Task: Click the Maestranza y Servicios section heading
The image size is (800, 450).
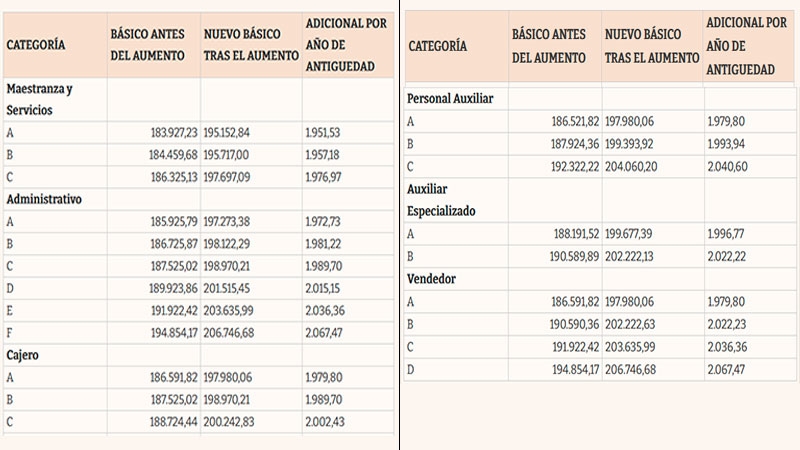Action: tap(41, 97)
